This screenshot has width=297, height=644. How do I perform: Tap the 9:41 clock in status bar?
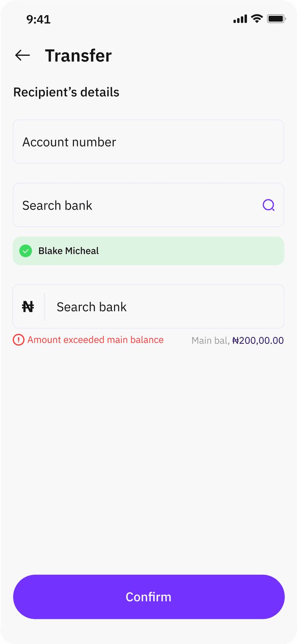click(39, 20)
